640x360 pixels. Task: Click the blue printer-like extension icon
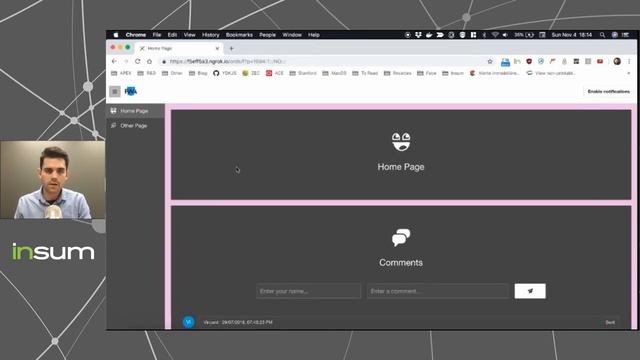505,62
